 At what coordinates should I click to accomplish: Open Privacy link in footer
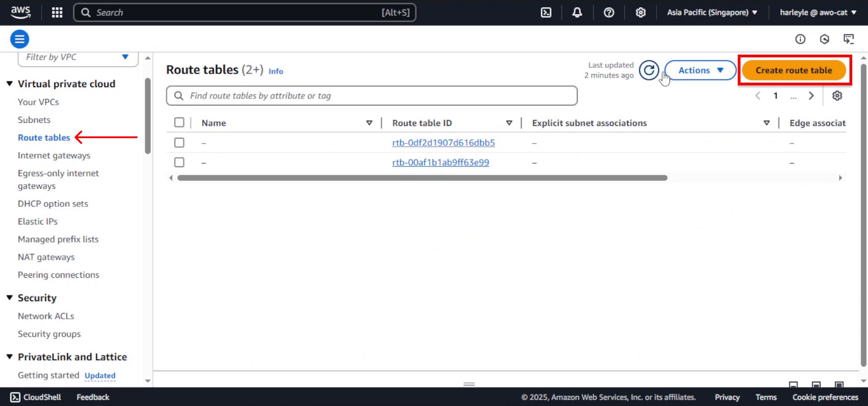(x=727, y=397)
